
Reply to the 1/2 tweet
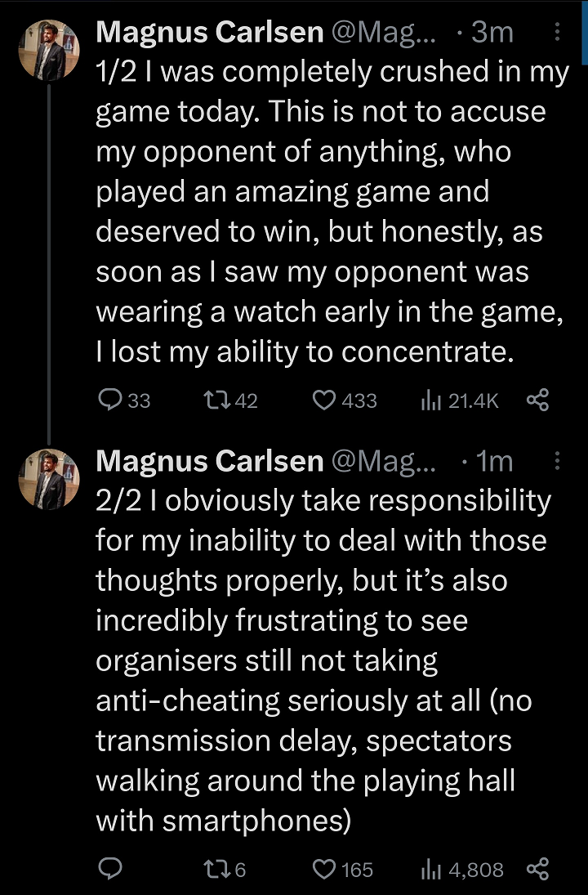[109, 400]
